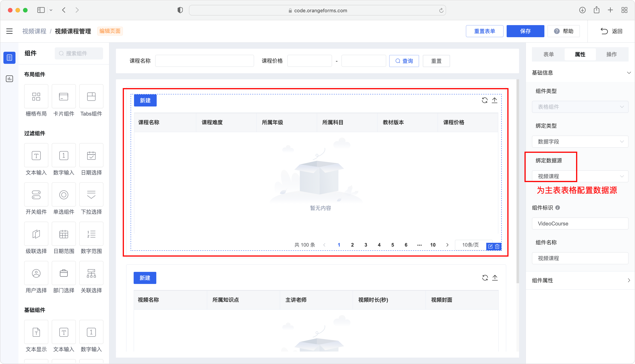Click the edit icon on selected table

point(490,247)
